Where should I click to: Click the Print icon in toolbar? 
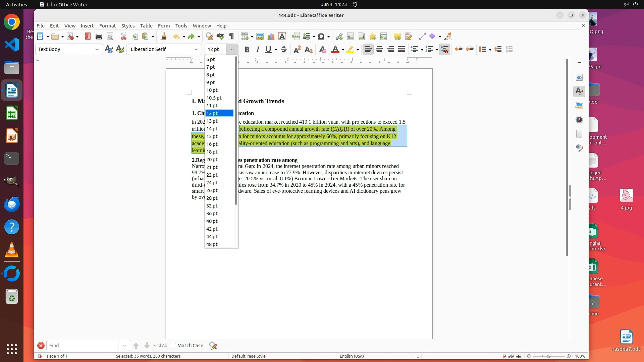99,37
